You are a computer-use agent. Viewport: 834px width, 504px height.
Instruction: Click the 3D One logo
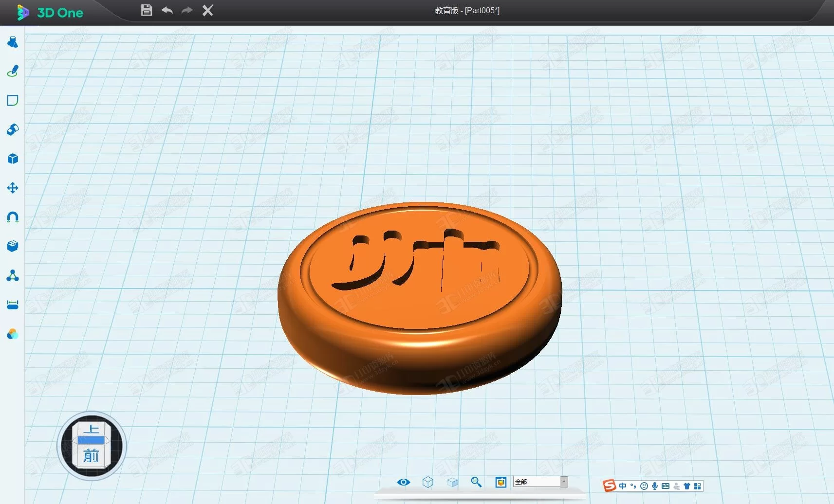(50, 12)
